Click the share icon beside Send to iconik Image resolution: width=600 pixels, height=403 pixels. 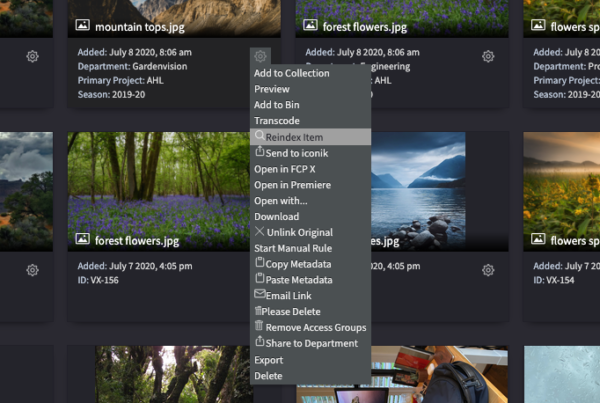pos(260,152)
